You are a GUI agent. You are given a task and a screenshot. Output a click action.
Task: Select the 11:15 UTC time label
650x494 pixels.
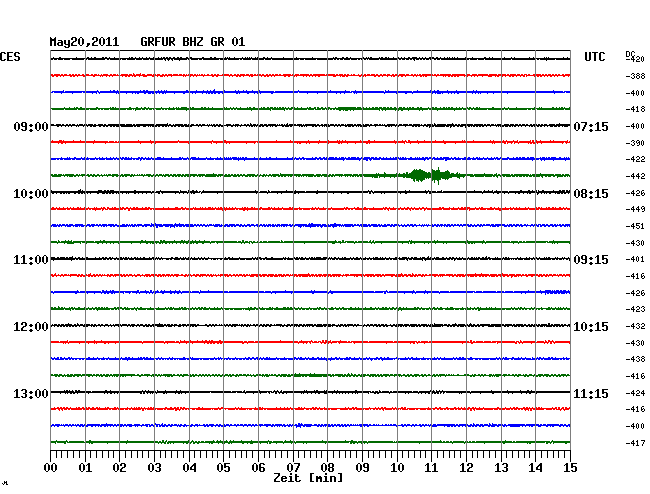point(591,393)
